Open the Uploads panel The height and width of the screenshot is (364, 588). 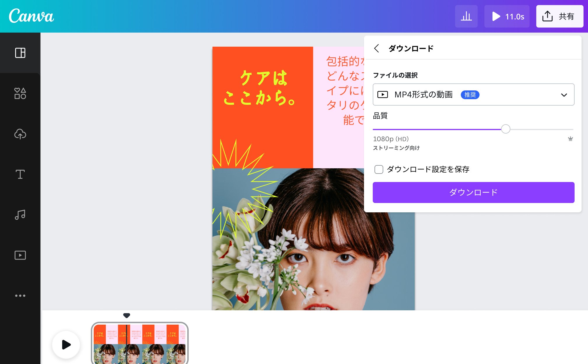click(x=20, y=134)
